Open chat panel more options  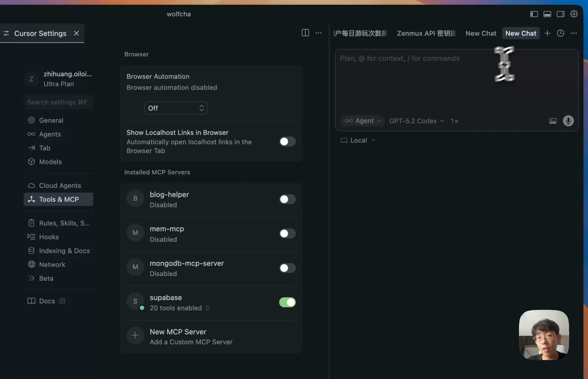[574, 33]
